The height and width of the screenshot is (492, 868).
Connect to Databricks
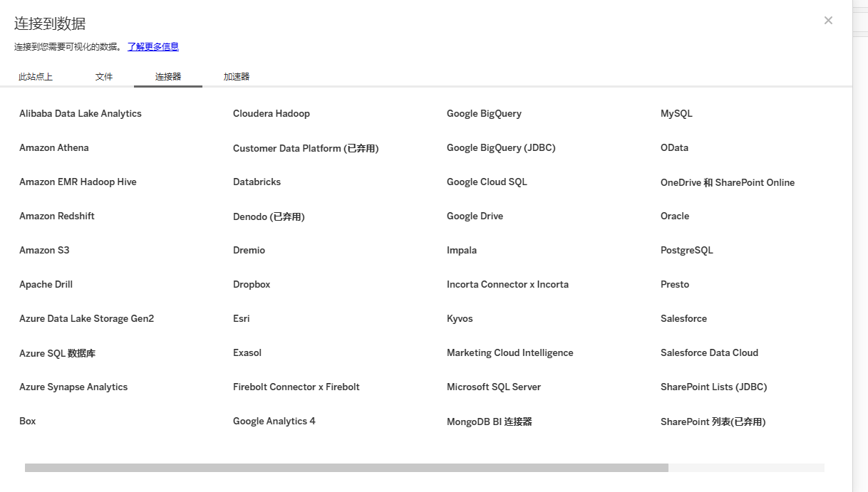[x=257, y=182]
